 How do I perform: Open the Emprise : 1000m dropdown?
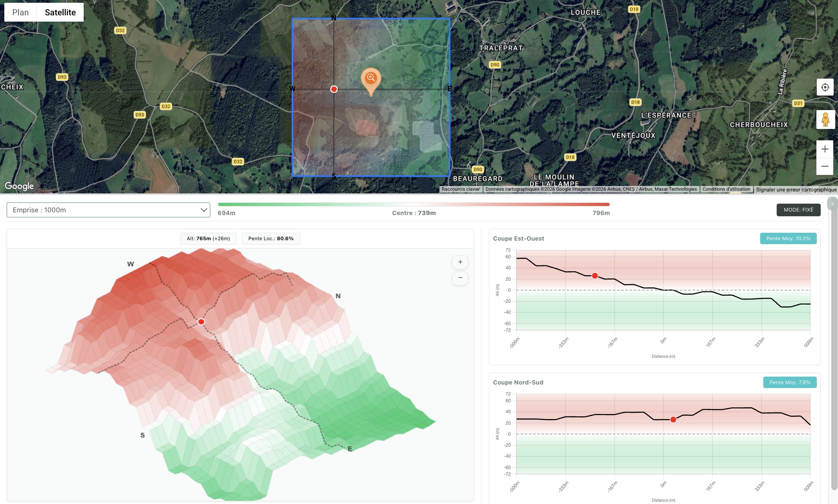108,210
